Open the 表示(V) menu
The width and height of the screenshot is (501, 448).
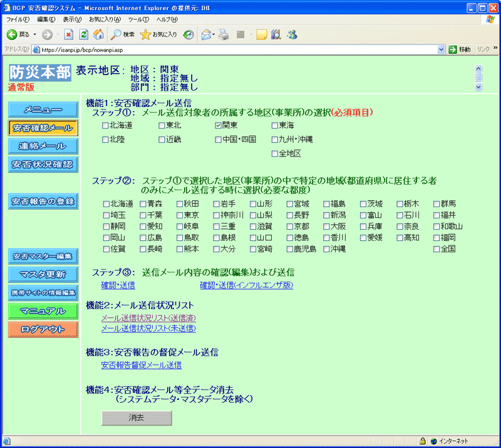(72, 19)
